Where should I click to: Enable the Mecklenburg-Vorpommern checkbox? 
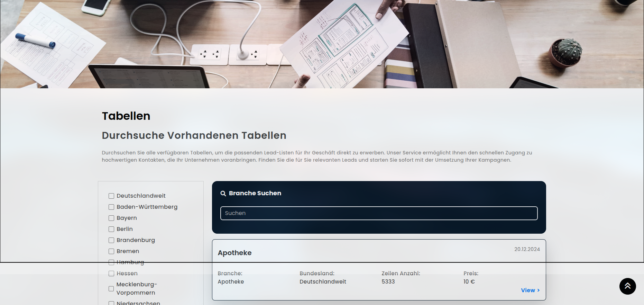(x=111, y=289)
